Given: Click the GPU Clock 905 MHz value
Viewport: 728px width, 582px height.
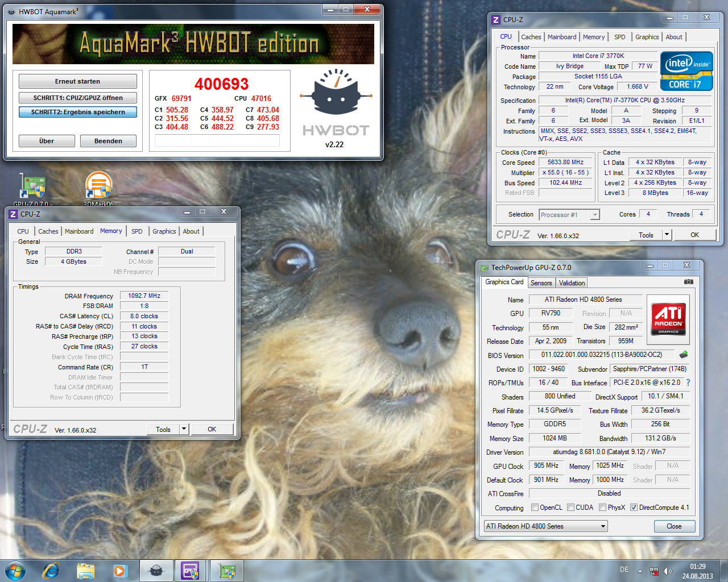Looking at the screenshot, I should click(x=546, y=465).
